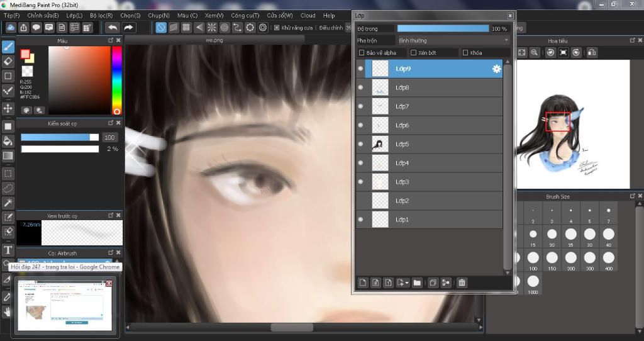Image resolution: width=644 pixels, height=341 pixels.
Task: Click the cloud save icon
Action: point(11,28)
